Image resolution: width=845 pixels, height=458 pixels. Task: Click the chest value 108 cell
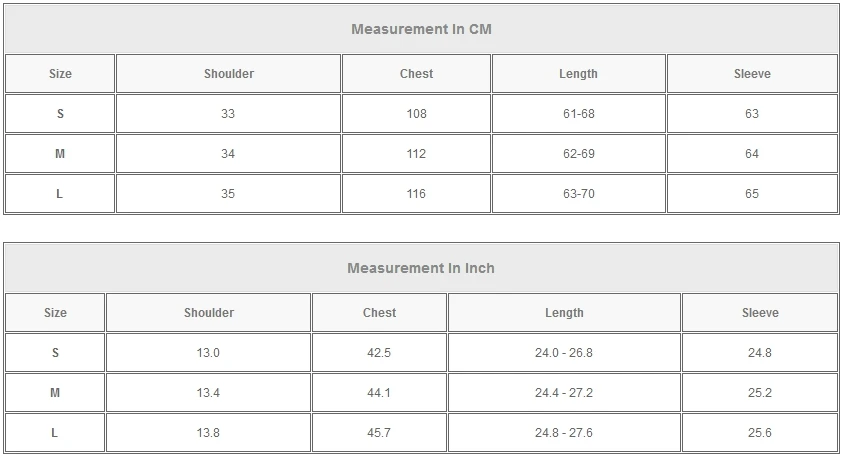coord(416,114)
